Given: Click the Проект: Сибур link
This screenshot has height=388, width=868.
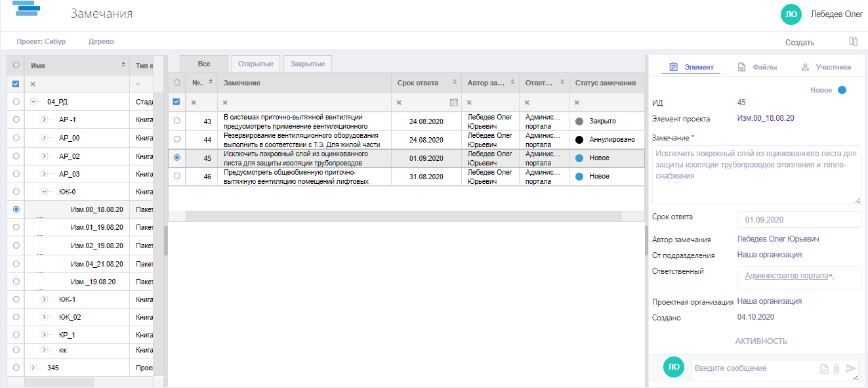Looking at the screenshot, I should coord(41,41).
